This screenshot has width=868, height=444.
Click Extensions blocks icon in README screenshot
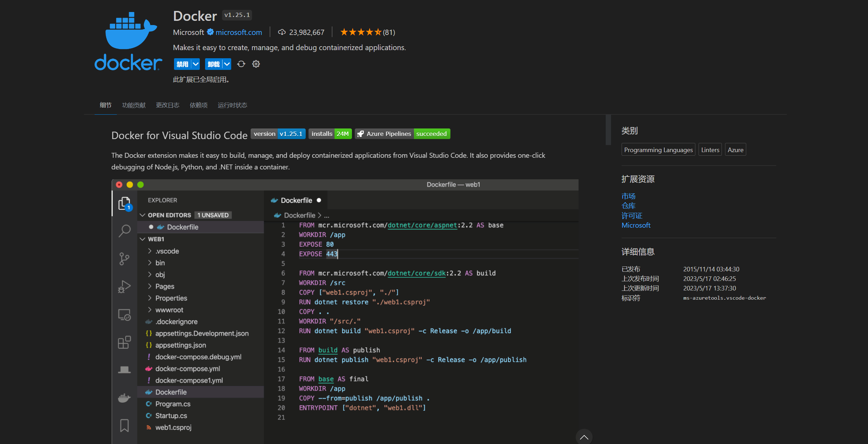click(x=124, y=342)
